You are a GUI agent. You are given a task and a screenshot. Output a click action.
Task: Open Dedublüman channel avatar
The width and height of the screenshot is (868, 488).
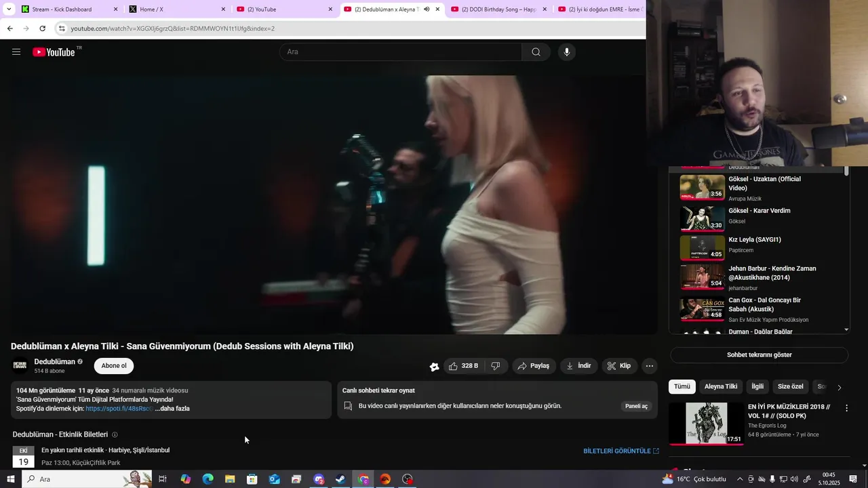(20, 366)
